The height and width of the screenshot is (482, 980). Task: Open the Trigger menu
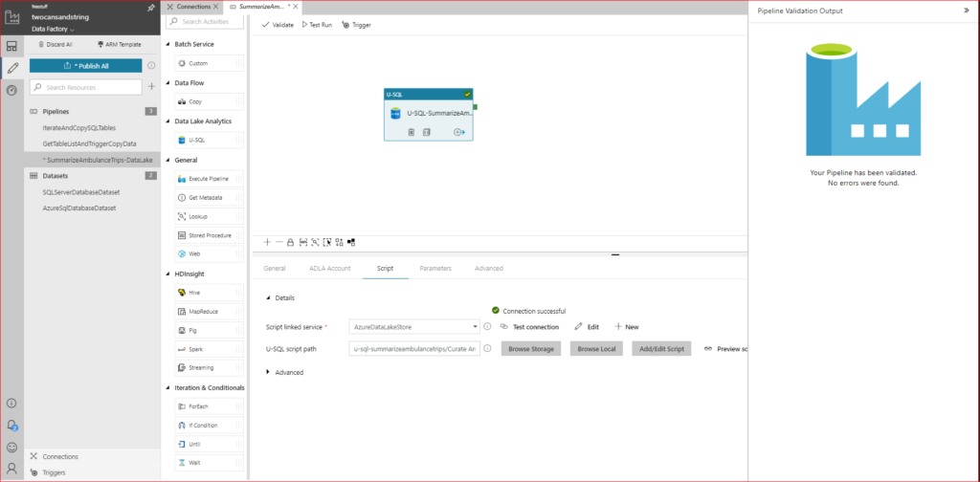356,25
